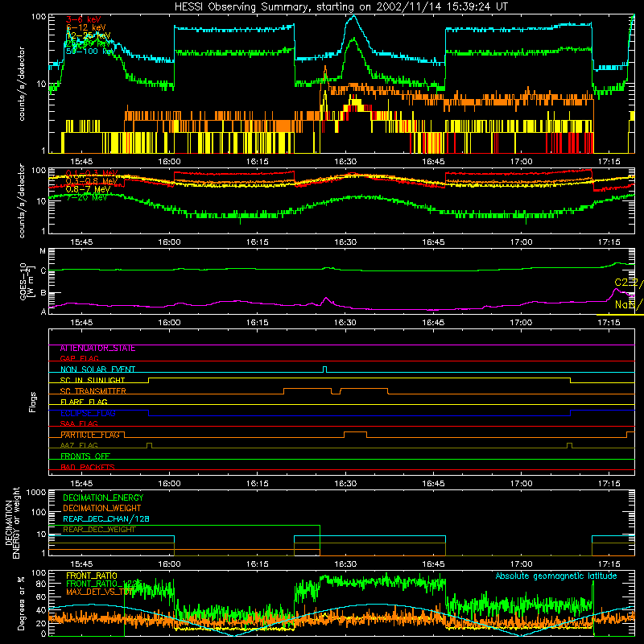Select the SC_IN_SUNLIGHT flag label
The height and width of the screenshot is (644, 644).
93,380
